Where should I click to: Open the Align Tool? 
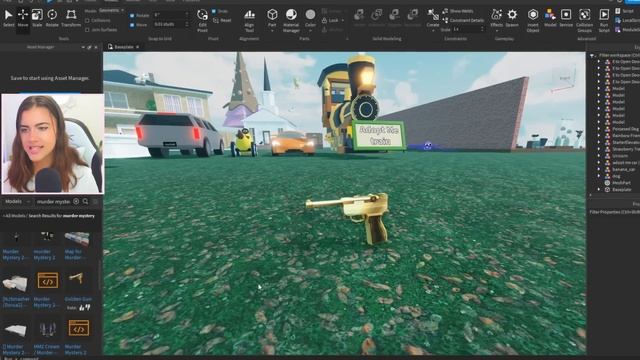coord(249,20)
